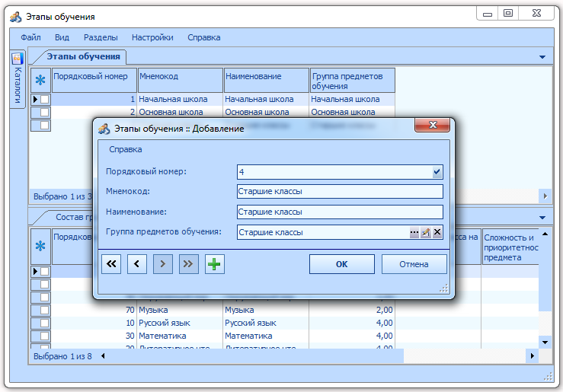Screen dimensions: 563x392
Task: Open the Каталоги sidebar panel icon
Action: tap(18, 59)
